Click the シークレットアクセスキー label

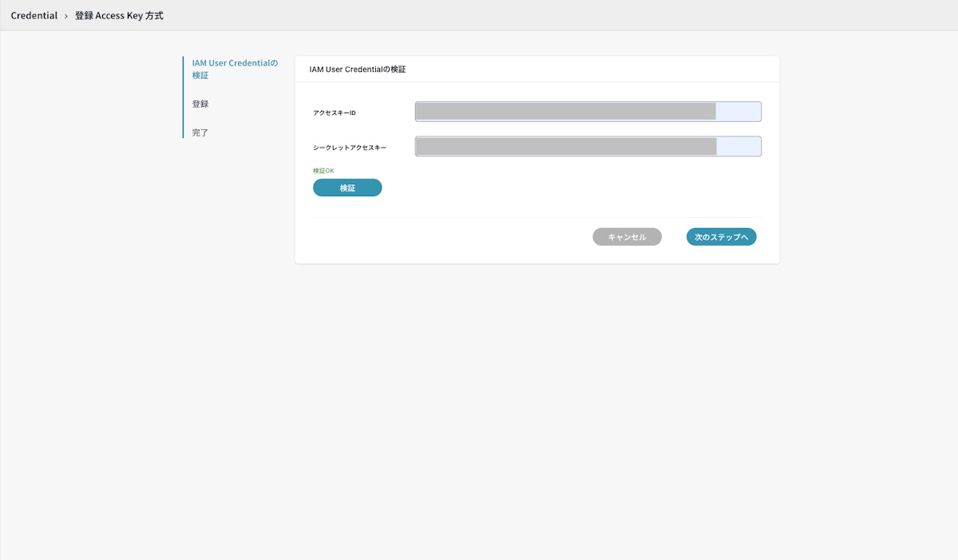[350, 148]
